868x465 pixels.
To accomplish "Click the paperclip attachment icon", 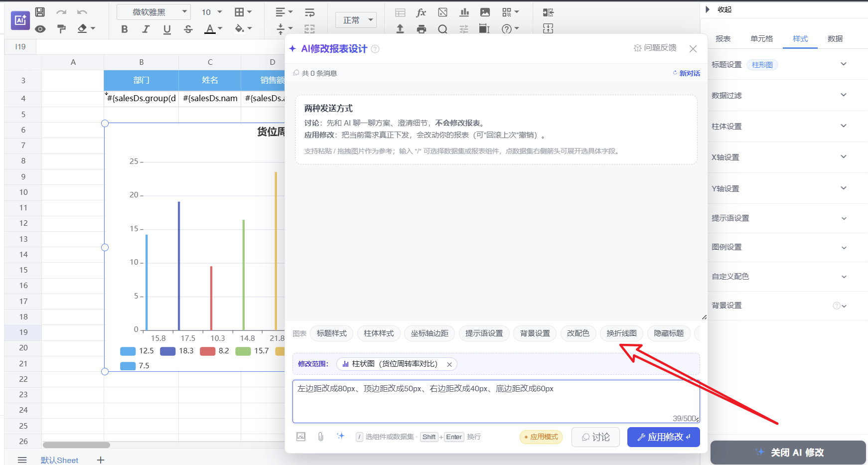I will (320, 437).
